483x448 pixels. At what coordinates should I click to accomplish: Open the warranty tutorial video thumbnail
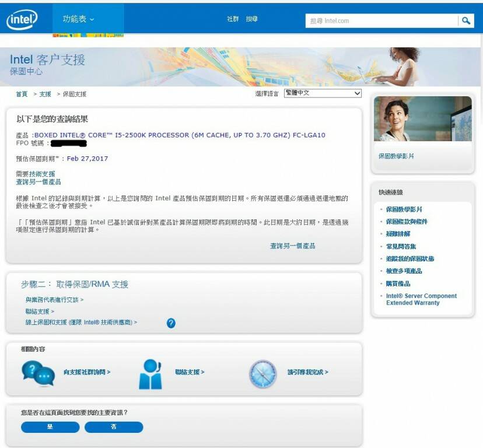[422, 118]
